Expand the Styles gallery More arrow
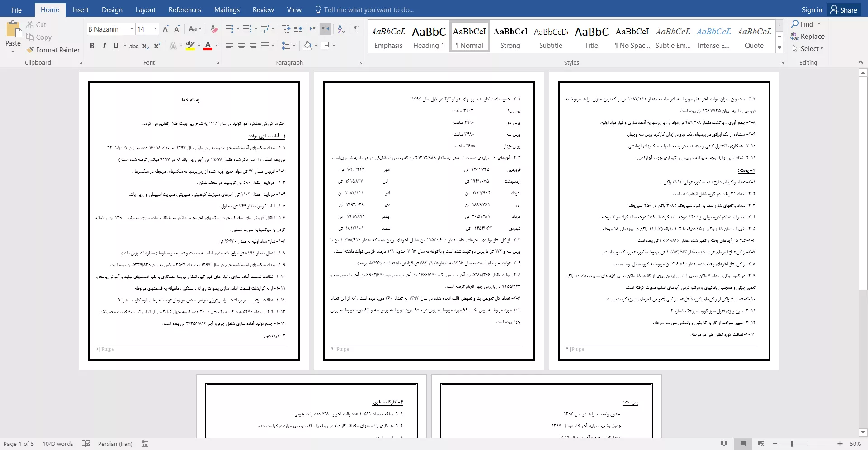The image size is (868, 450). pos(779,47)
